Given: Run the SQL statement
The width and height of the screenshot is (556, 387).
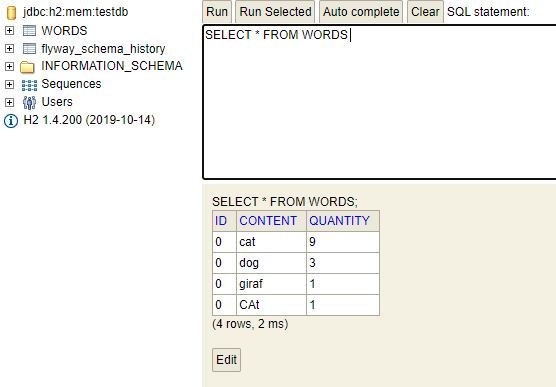Looking at the screenshot, I should point(217,12).
